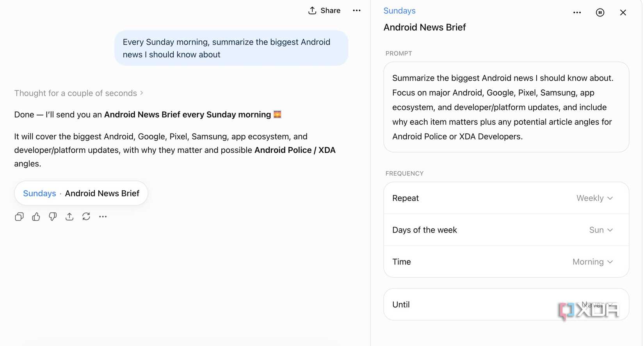Edit the task prompt text box
The height and width of the screenshot is (346, 644).
pyautogui.click(x=506, y=107)
